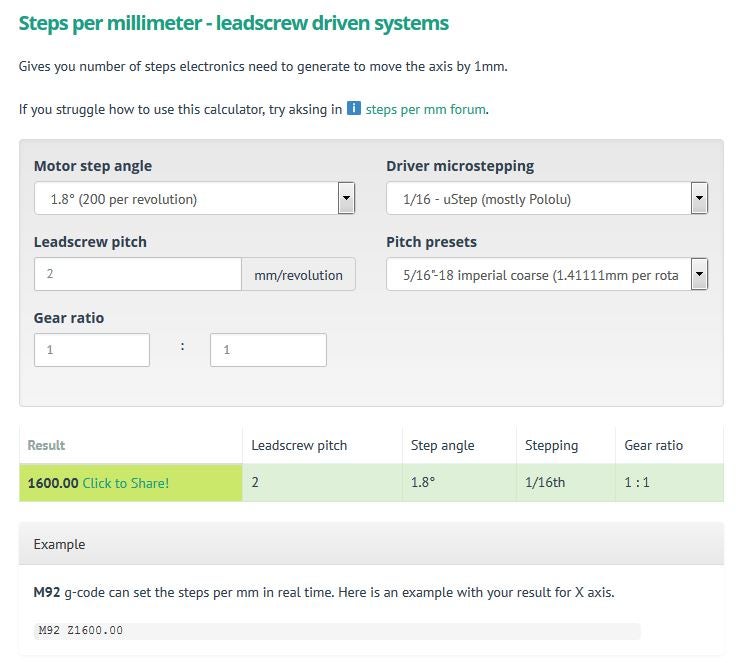Viewport: 738px width, 663px height.
Task: Open the Pitch presets dropdown
Action: [547, 275]
